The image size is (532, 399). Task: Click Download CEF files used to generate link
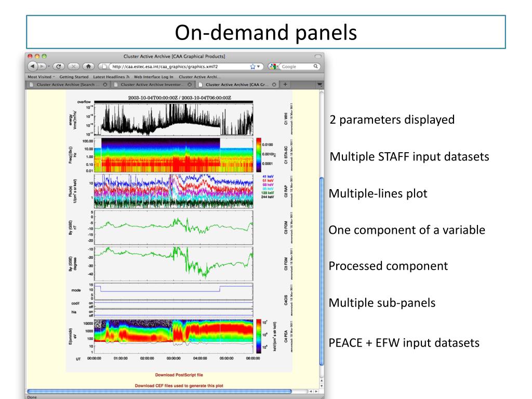click(x=179, y=386)
